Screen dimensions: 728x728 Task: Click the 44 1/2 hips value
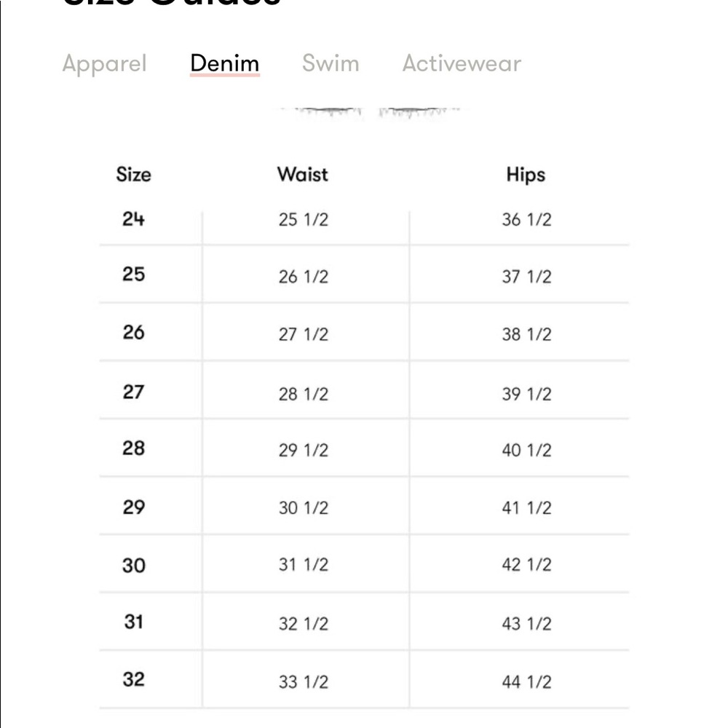526,682
